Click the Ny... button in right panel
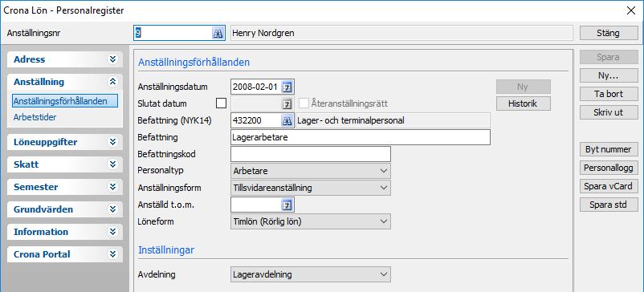 609,75
